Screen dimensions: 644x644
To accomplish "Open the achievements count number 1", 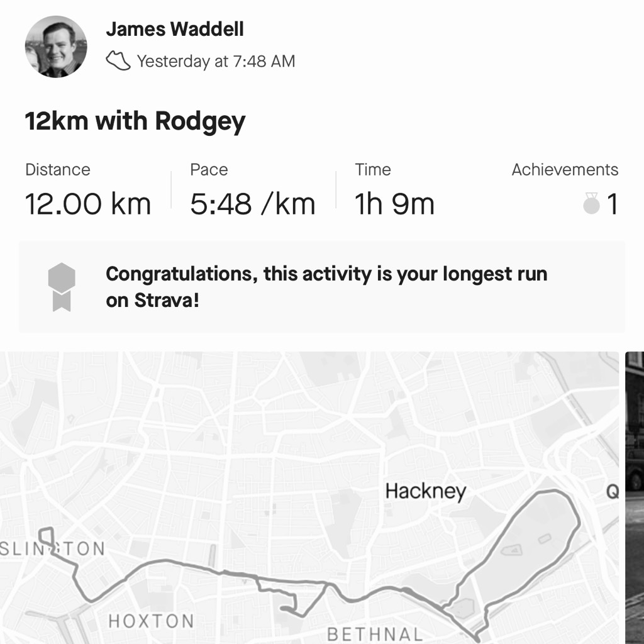I will (613, 204).
